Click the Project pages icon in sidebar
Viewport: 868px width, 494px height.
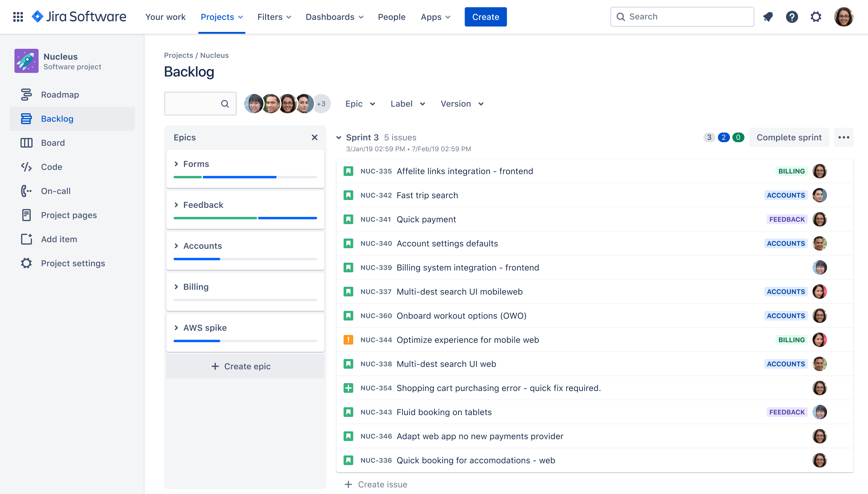[x=26, y=214]
